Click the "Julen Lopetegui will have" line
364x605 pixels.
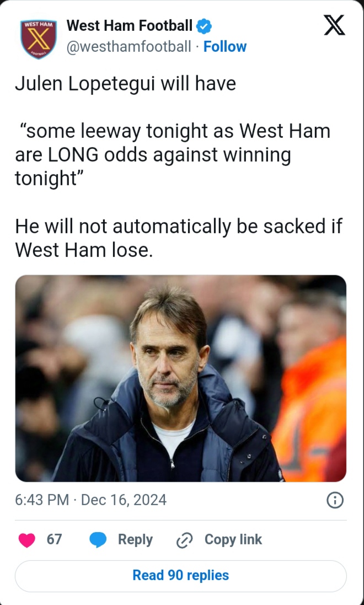coord(125,84)
